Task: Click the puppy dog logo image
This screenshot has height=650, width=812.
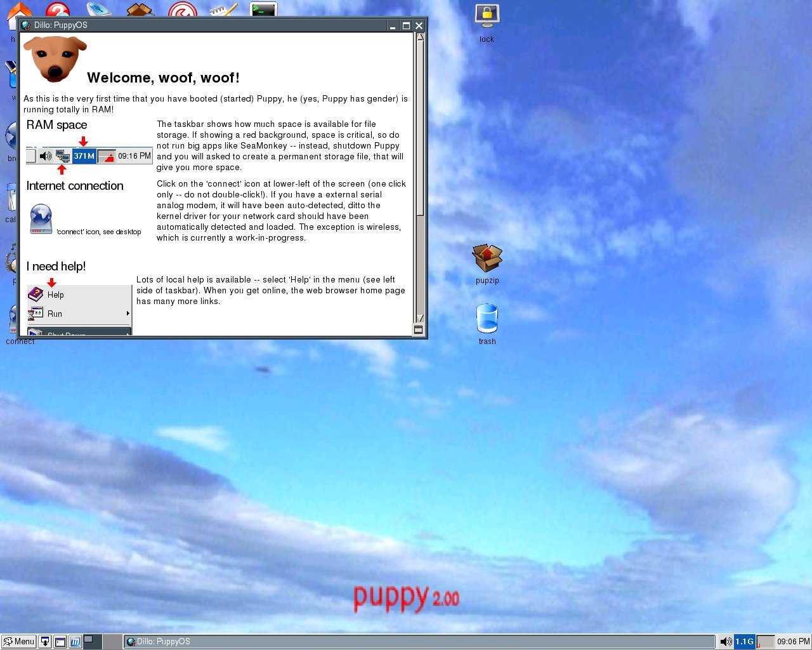Action: point(55,59)
